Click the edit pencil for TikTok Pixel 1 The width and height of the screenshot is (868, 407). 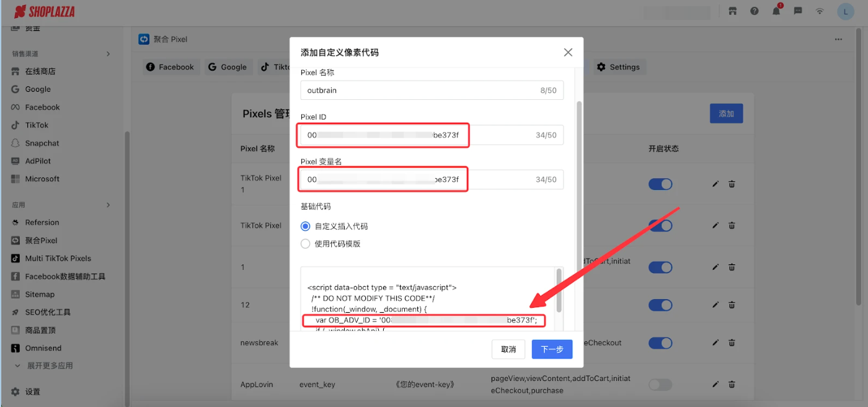point(715,184)
